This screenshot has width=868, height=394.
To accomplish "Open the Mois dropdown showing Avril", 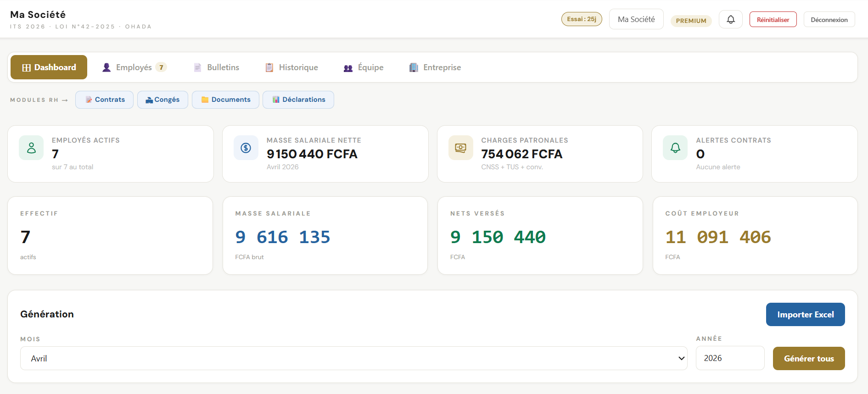I will (x=353, y=358).
